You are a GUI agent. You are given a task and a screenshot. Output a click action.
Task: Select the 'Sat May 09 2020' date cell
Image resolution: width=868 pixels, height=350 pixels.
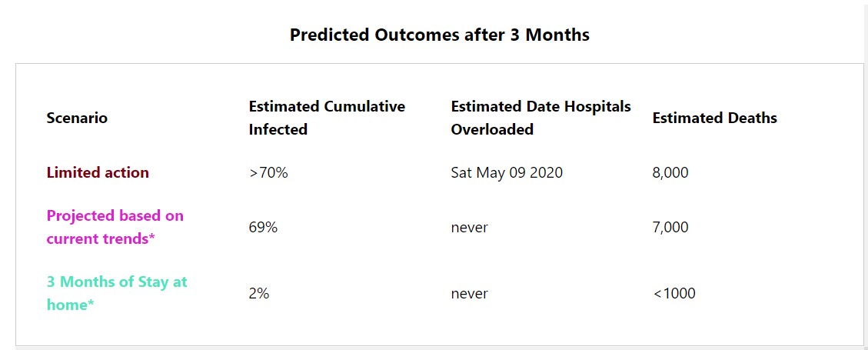point(507,172)
